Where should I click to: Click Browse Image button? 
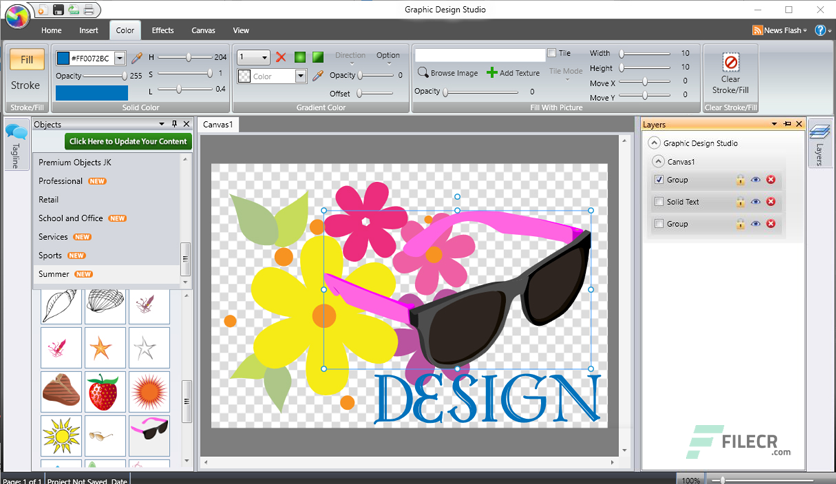pyautogui.click(x=448, y=72)
